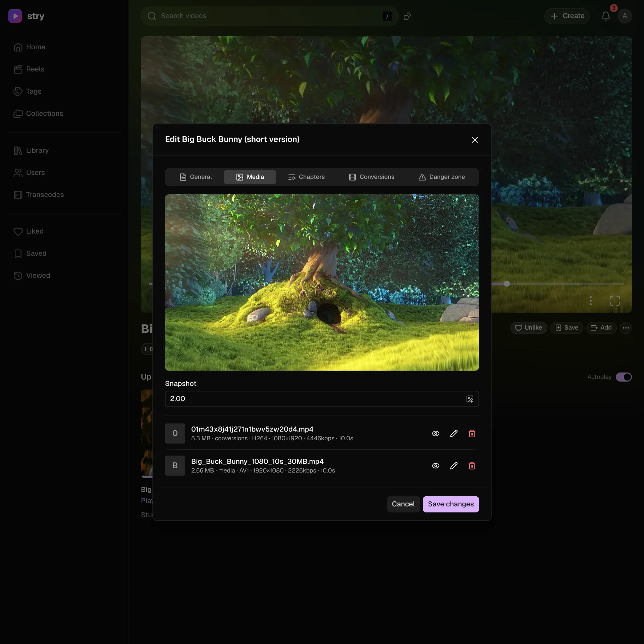The width and height of the screenshot is (644, 644).
Task: Open the three-dot more actions menu beside Add
Action: (x=626, y=328)
